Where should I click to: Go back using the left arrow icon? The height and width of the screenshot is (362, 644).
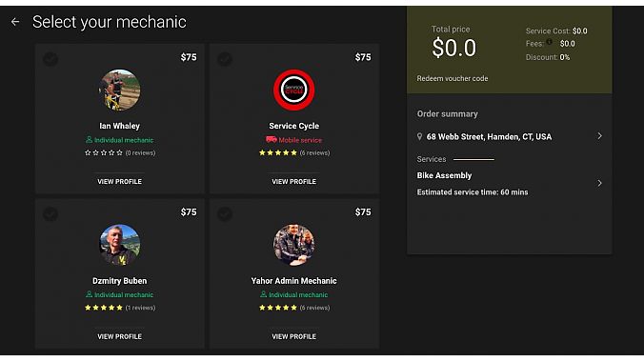(x=15, y=22)
